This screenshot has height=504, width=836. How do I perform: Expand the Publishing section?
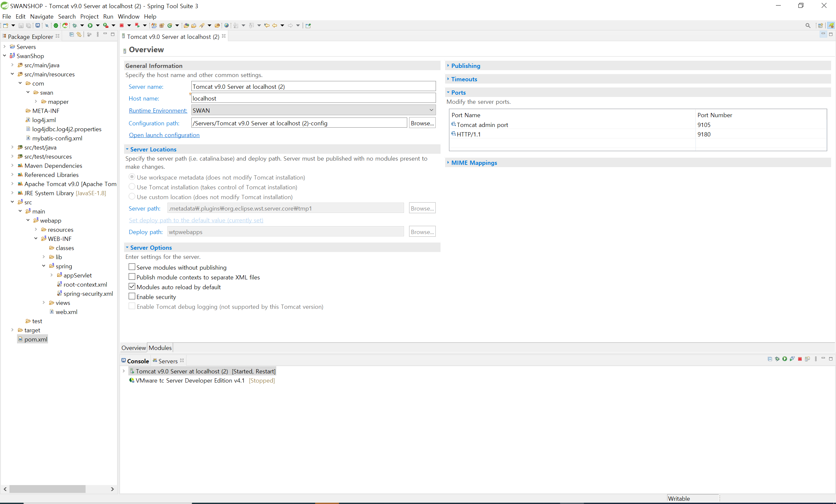click(465, 66)
